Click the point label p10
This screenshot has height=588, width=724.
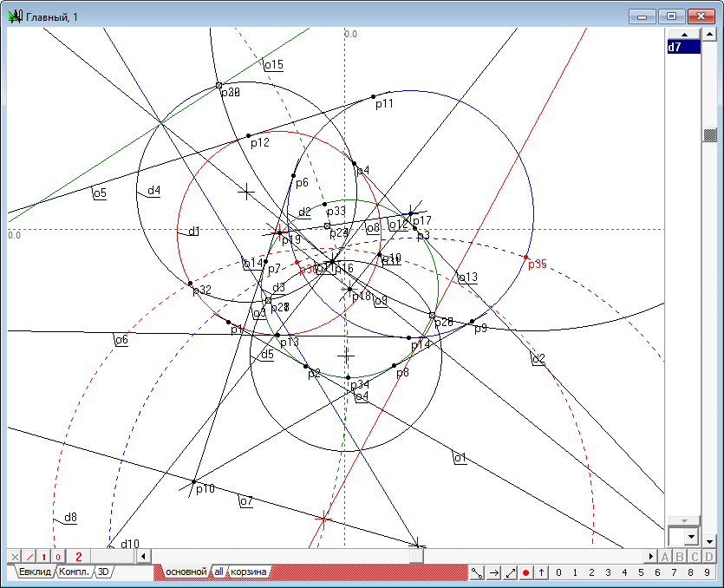(x=205, y=488)
